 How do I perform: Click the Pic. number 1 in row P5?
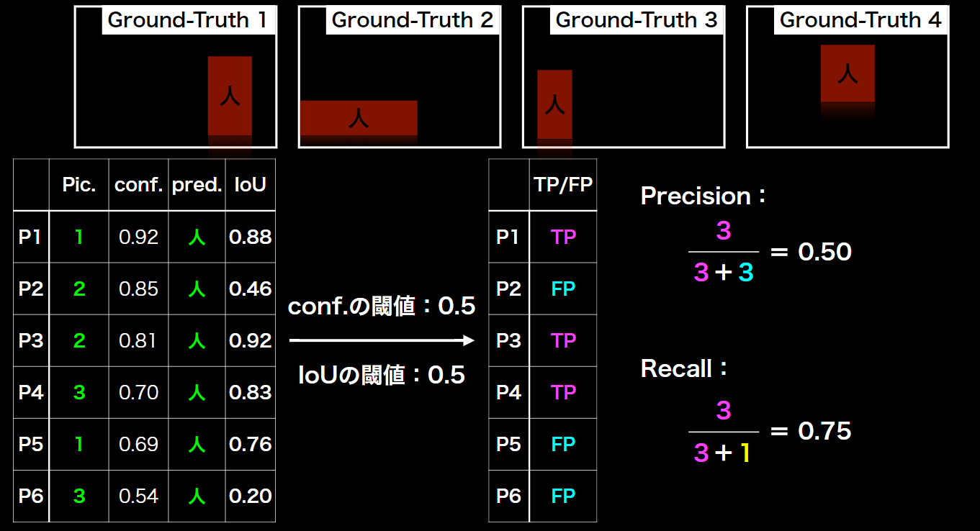[79, 444]
